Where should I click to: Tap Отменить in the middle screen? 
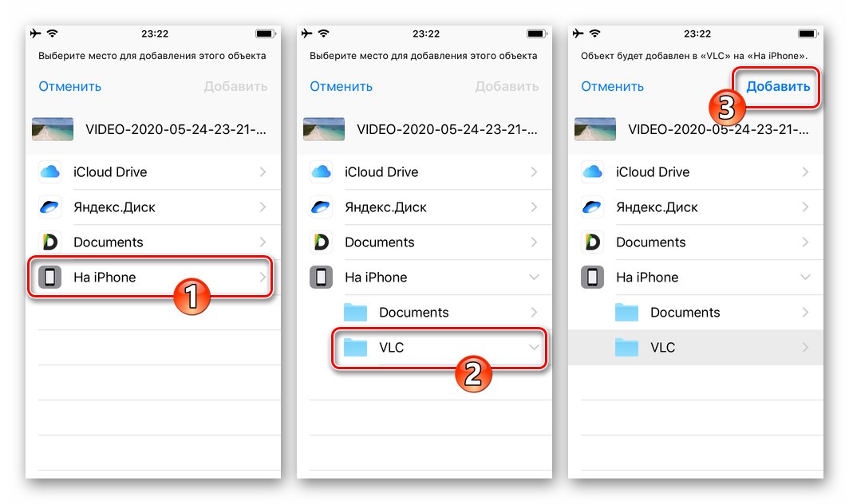click(x=342, y=87)
